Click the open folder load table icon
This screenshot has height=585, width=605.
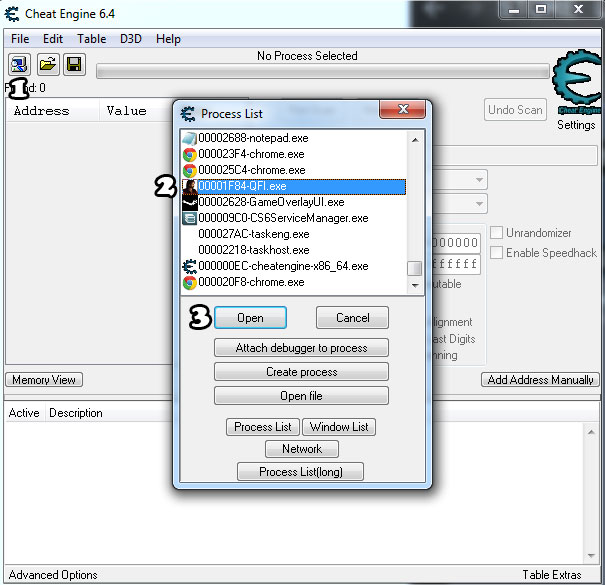[48, 64]
